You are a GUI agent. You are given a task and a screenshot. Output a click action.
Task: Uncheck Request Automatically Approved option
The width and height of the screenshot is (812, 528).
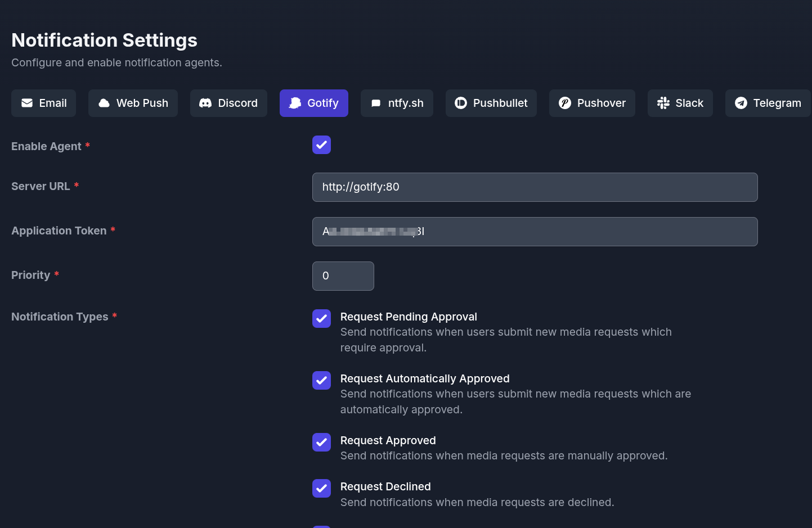[321, 380]
